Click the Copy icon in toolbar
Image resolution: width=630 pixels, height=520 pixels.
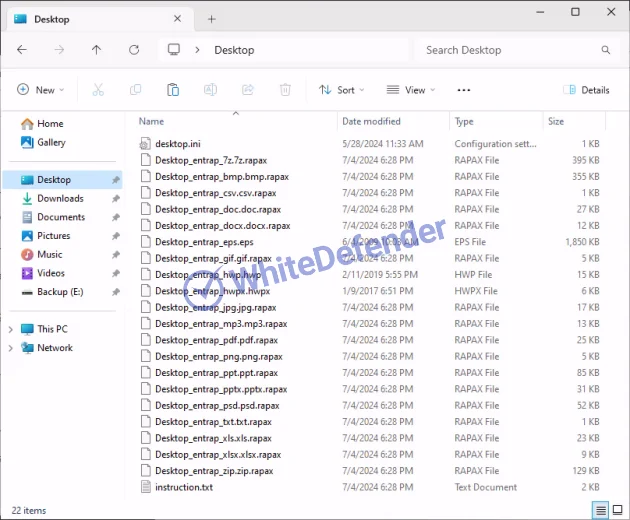coord(135,90)
